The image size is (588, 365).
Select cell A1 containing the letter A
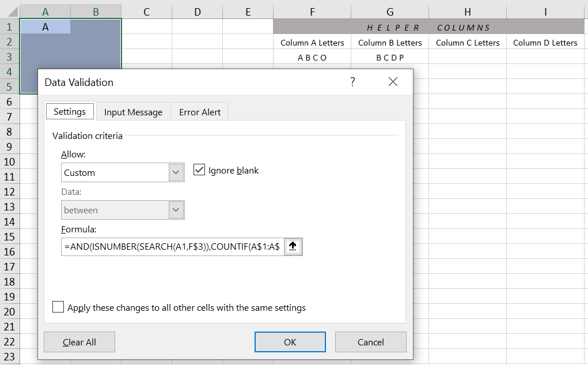(45, 27)
